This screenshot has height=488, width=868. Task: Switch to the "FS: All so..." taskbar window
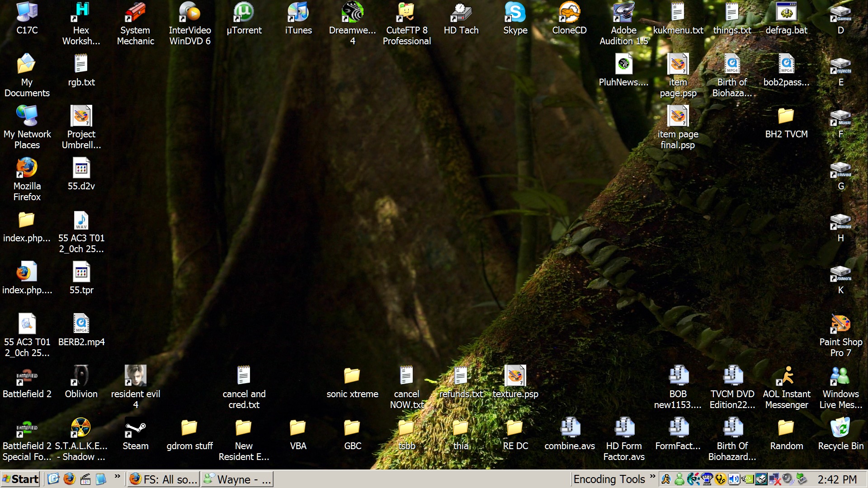click(163, 479)
